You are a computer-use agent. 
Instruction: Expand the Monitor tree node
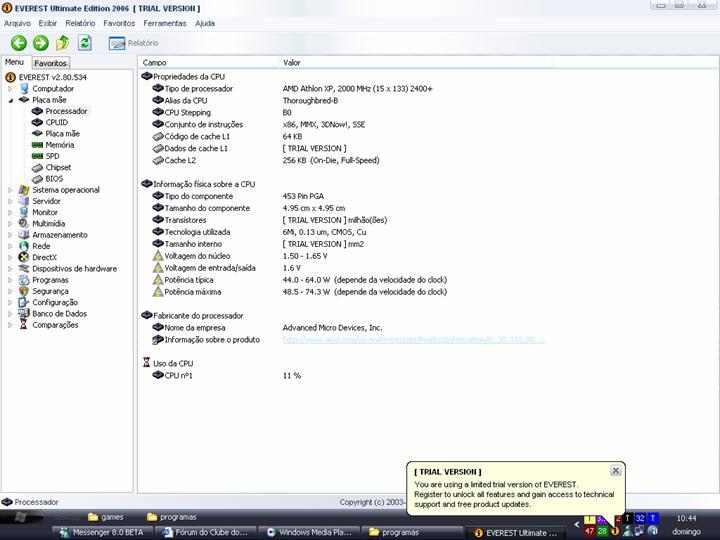10,212
